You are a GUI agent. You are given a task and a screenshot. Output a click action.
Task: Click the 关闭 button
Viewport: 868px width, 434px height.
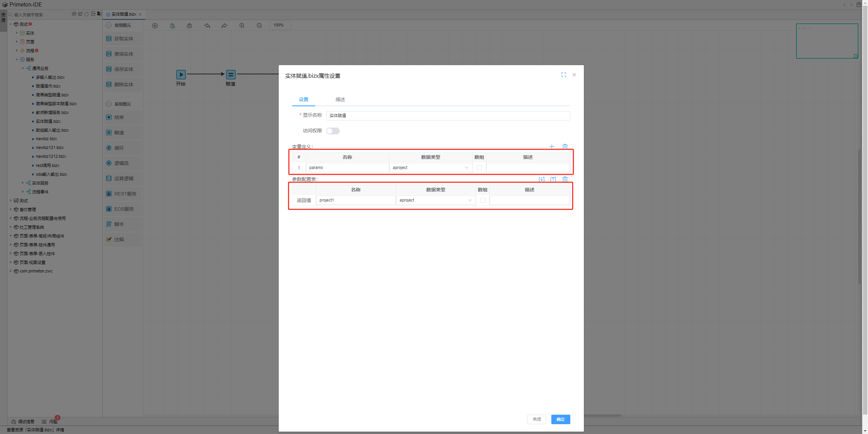point(536,419)
